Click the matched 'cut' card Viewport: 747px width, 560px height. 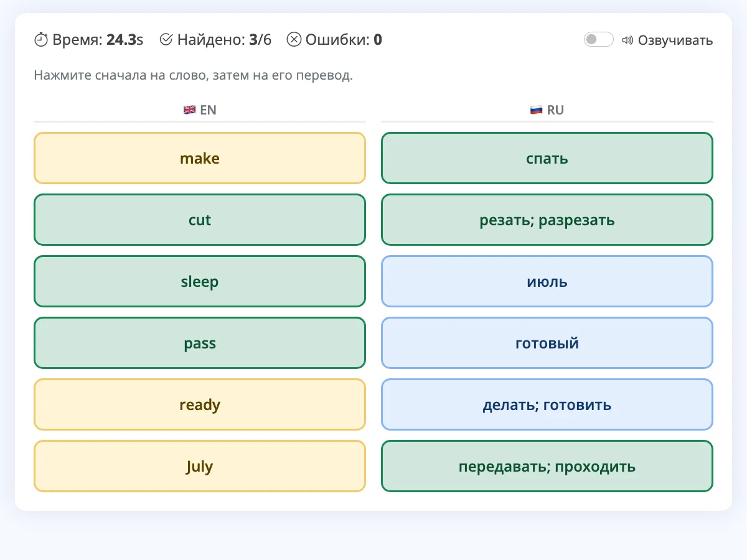[200, 220]
